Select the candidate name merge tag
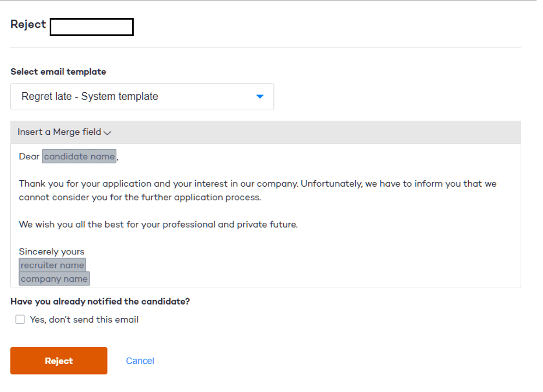 (x=80, y=157)
